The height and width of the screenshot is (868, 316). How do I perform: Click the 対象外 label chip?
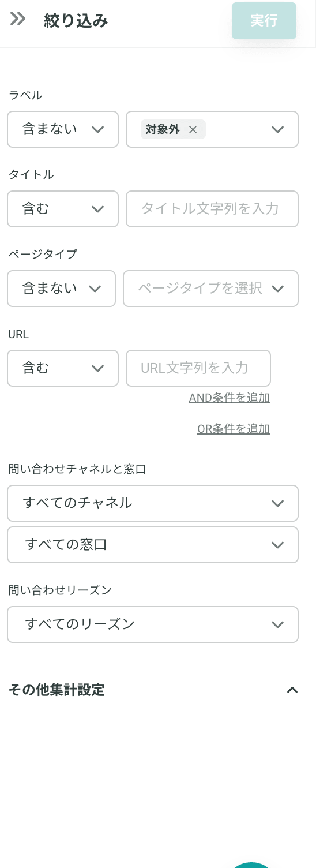[x=162, y=129]
